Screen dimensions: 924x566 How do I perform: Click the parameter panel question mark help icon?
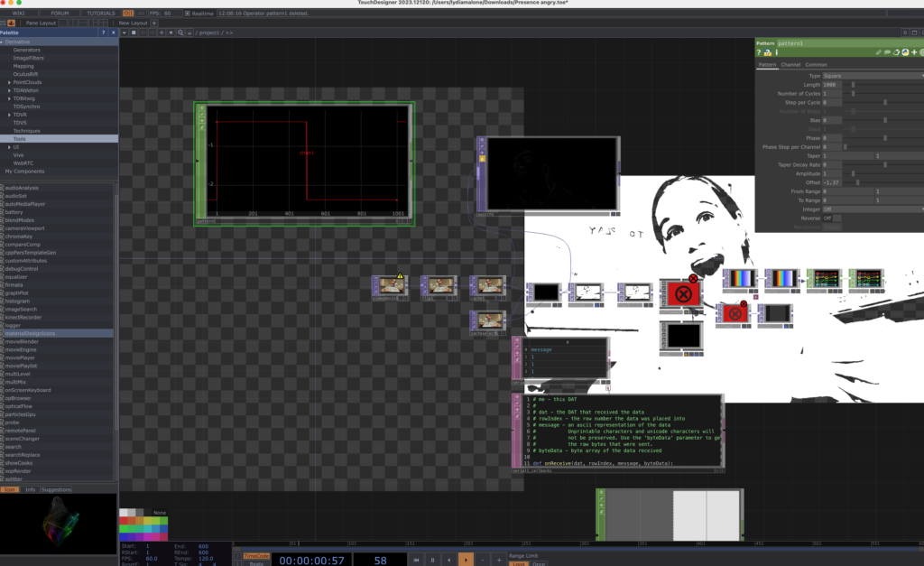[760, 52]
